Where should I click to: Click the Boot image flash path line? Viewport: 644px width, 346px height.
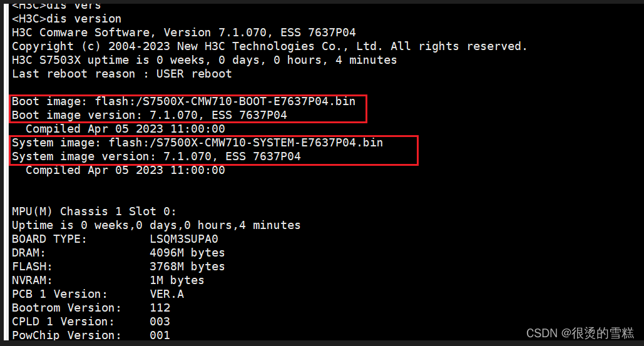point(183,101)
